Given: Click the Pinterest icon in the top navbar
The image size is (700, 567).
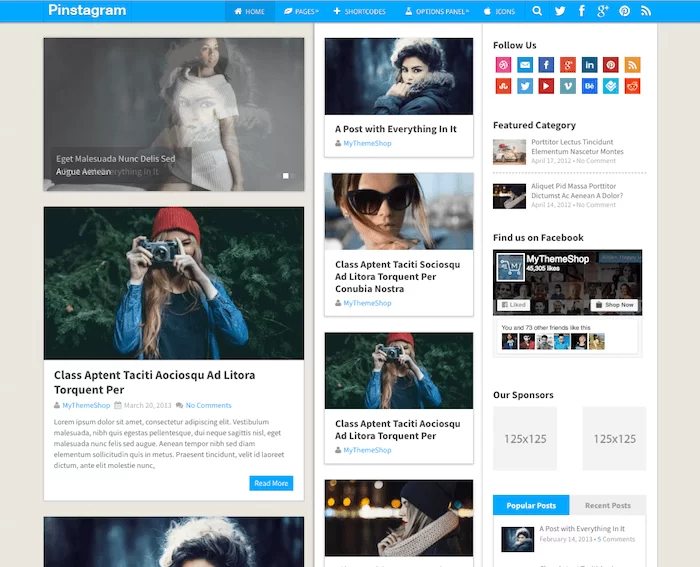Looking at the screenshot, I should [x=624, y=11].
